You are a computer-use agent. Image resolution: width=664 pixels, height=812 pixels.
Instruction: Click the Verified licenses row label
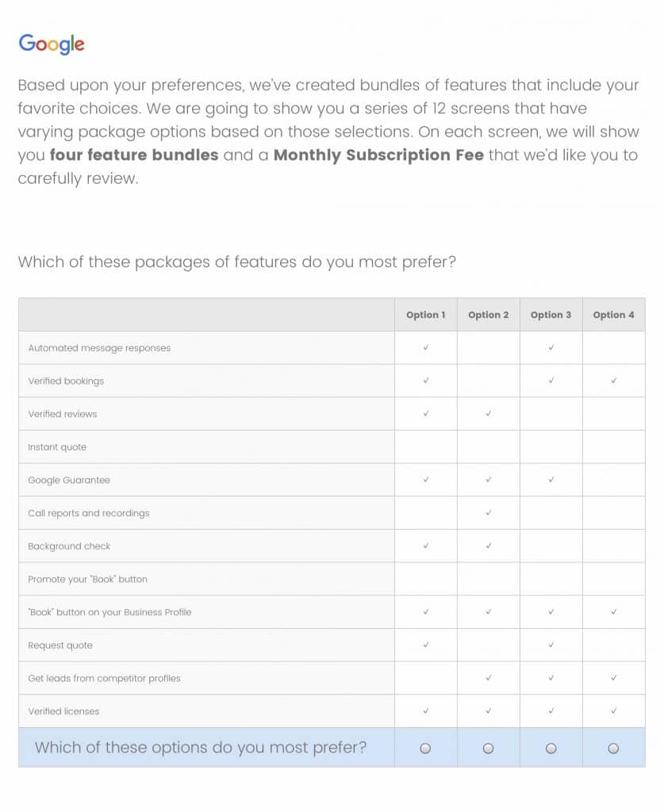63,711
